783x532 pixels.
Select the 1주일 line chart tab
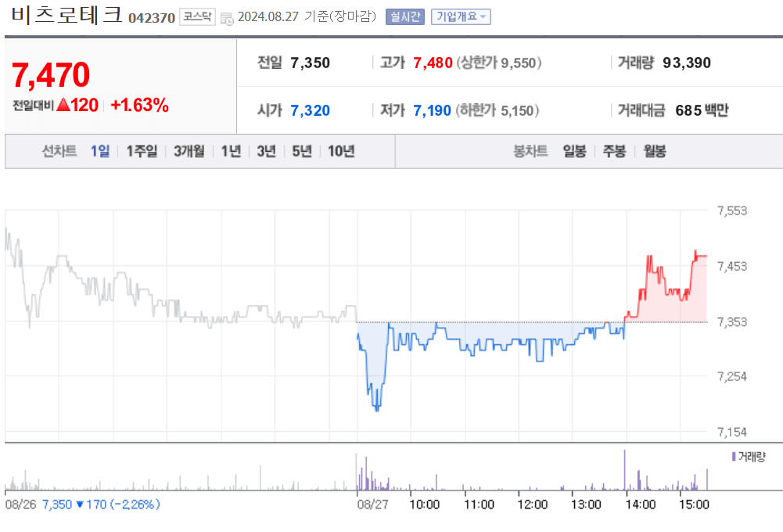(142, 151)
